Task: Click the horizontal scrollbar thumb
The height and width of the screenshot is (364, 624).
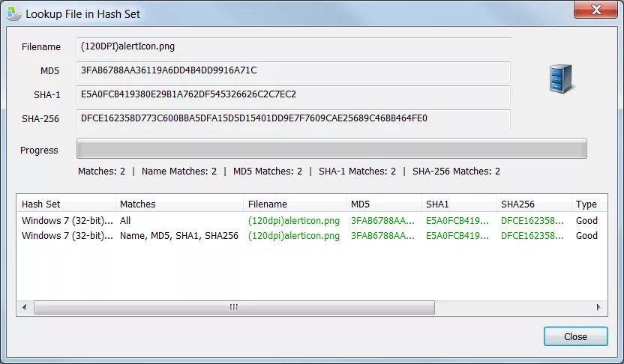Action: coord(234,307)
